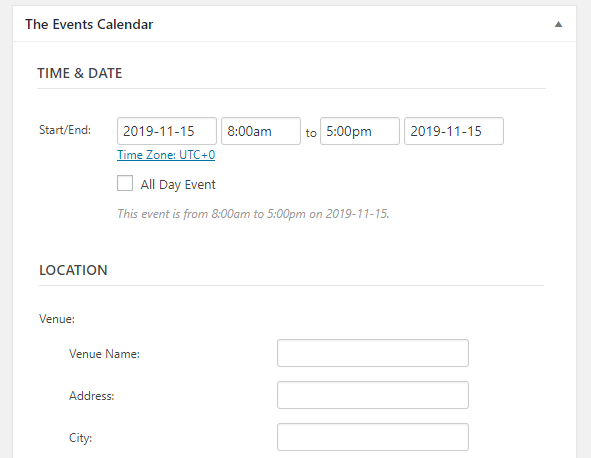Select the start date field 2019-11-15
591x458 pixels.
click(x=167, y=131)
